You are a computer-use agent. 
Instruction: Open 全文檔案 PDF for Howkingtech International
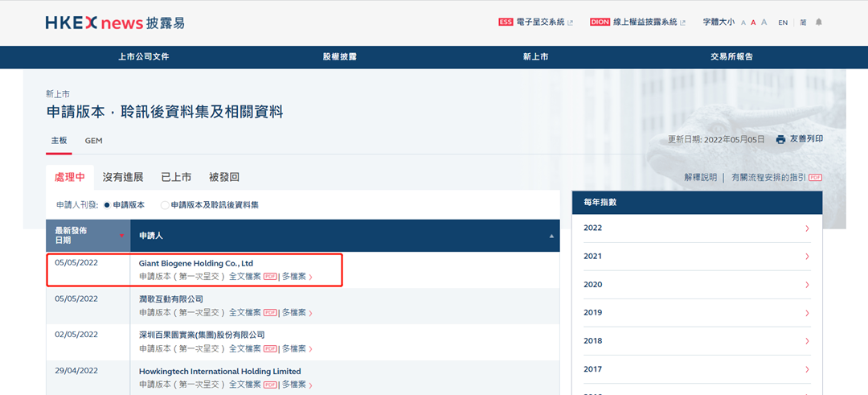click(x=252, y=384)
